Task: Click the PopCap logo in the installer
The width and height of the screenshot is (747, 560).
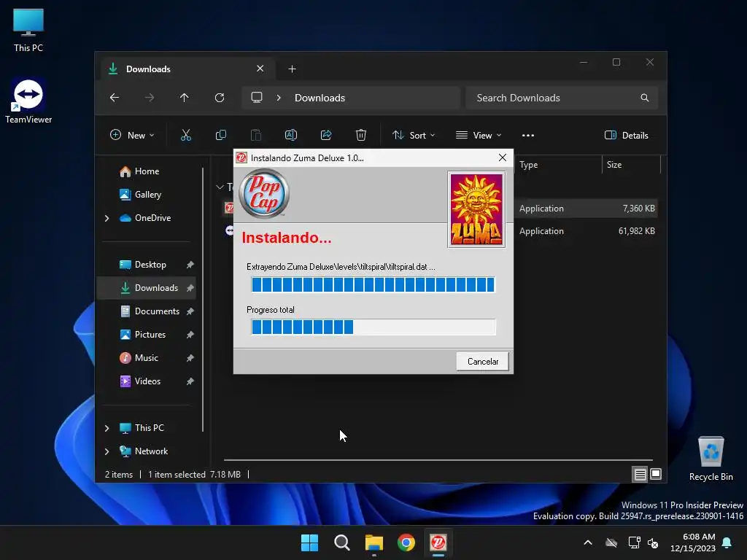Action: tap(264, 194)
